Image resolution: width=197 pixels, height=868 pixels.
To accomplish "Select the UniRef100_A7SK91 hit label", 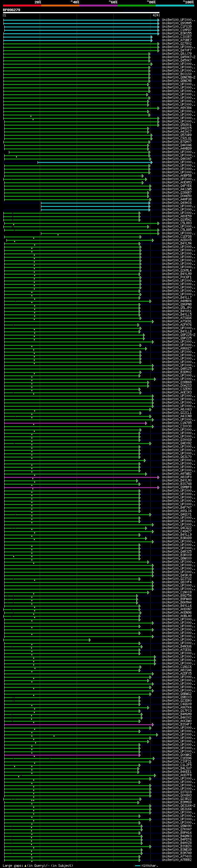I will coord(177,321).
